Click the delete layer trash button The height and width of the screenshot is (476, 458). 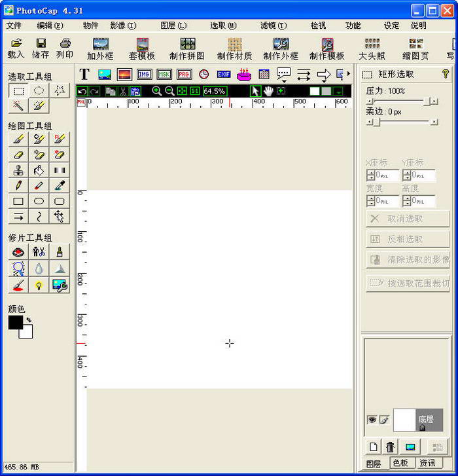pyautogui.click(x=390, y=447)
